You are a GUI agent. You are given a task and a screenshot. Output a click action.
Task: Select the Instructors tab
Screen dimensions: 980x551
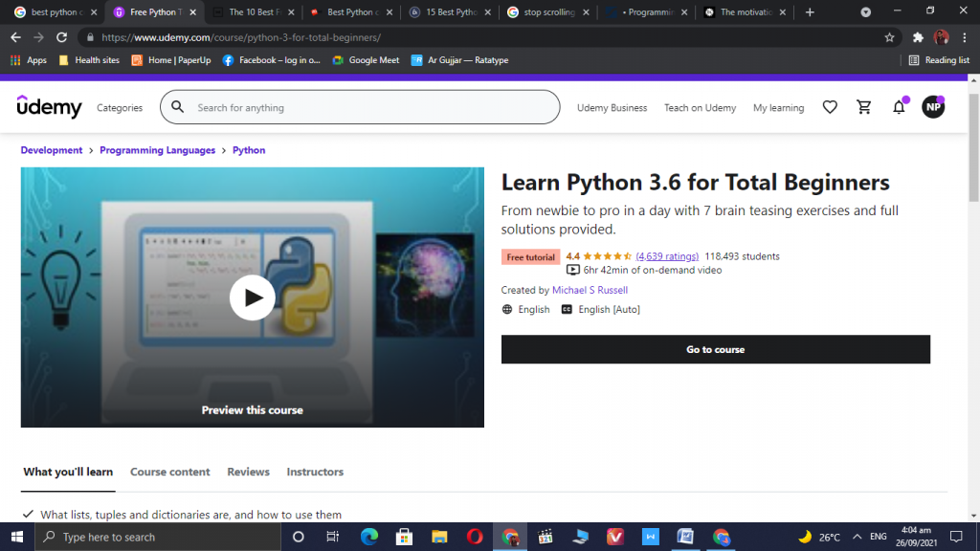pyautogui.click(x=315, y=472)
